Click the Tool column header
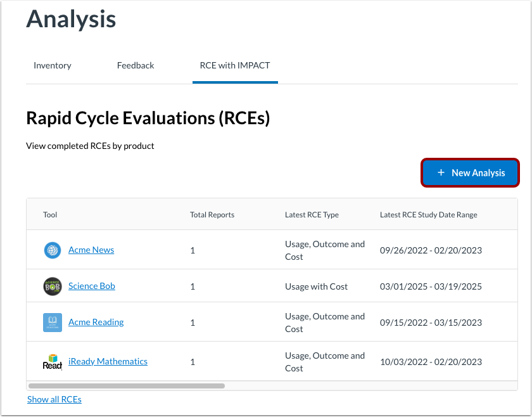This screenshot has height=417, width=532. coord(50,215)
